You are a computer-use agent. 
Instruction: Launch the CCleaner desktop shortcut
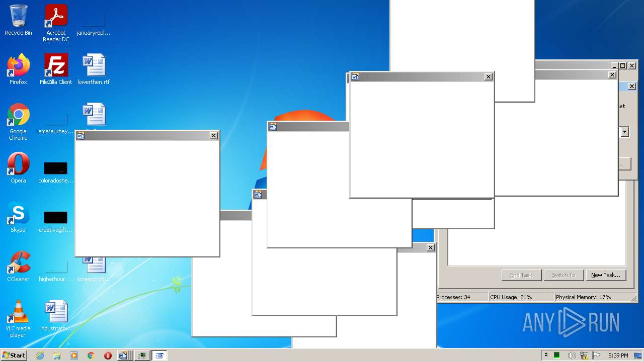(x=18, y=266)
